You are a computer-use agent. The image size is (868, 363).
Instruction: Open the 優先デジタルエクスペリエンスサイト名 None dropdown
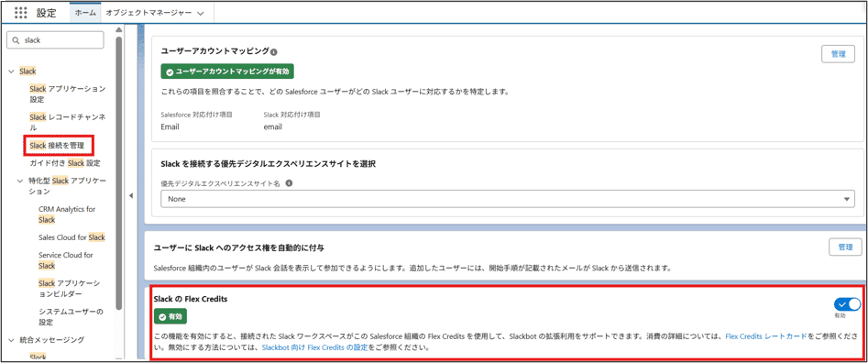tap(507, 199)
